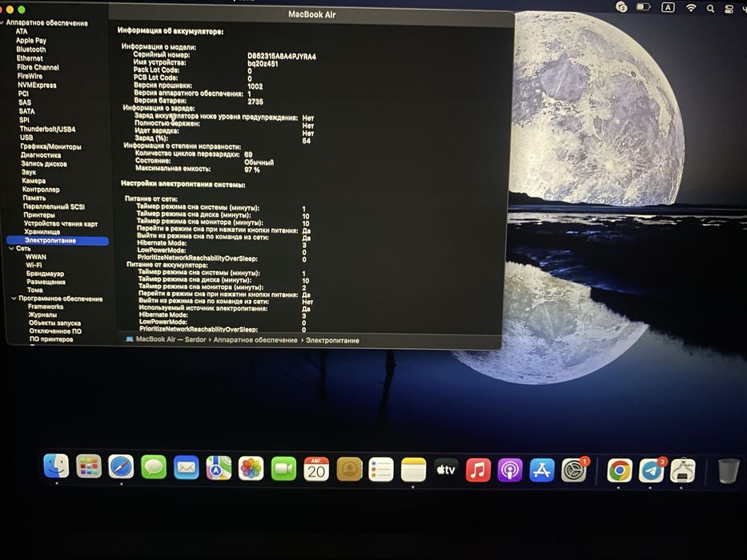747x560 pixels.
Task: Select Frameworks under Программное обеспечение
Action: (x=46, y=306)
